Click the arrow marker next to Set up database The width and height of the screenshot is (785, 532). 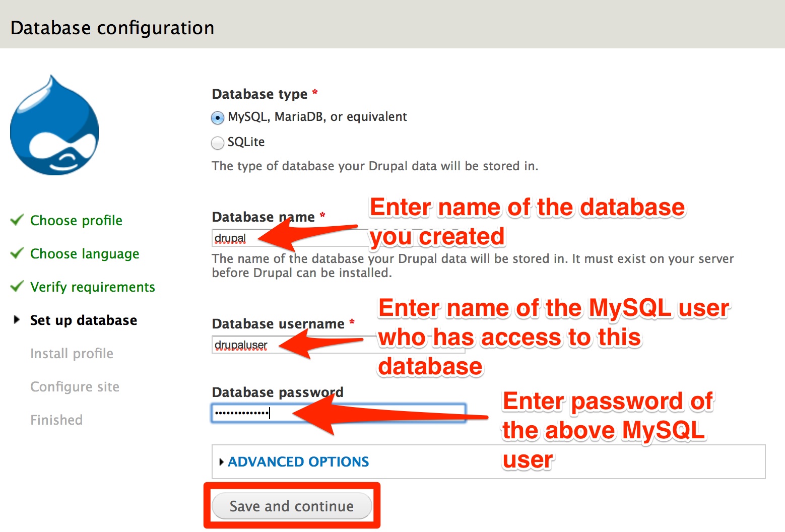(16, 318)
